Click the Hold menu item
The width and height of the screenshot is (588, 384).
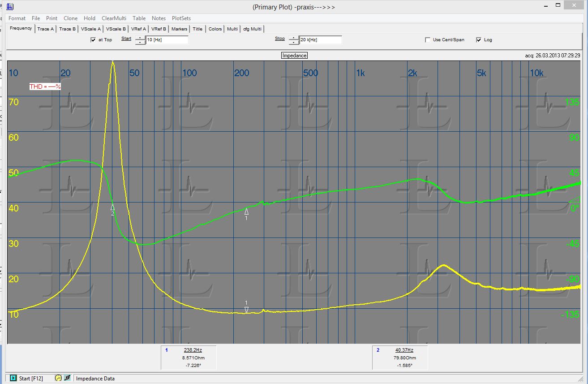90,18
